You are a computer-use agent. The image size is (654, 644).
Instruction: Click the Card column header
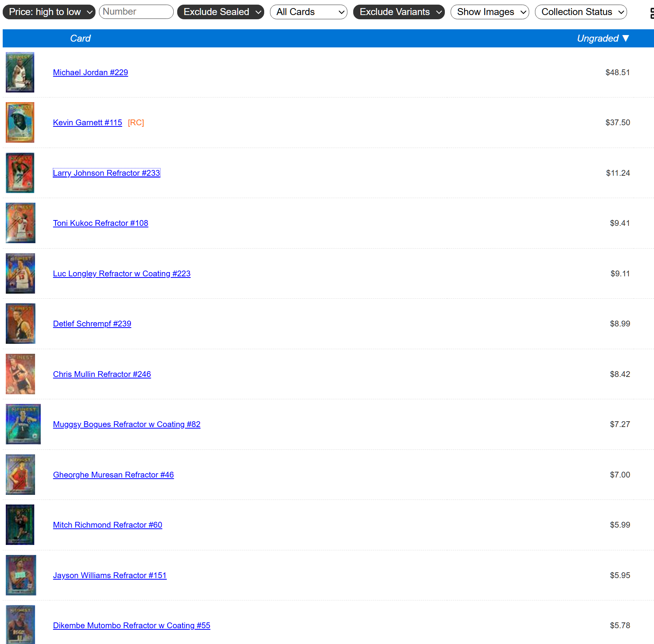tap(80, 39)
